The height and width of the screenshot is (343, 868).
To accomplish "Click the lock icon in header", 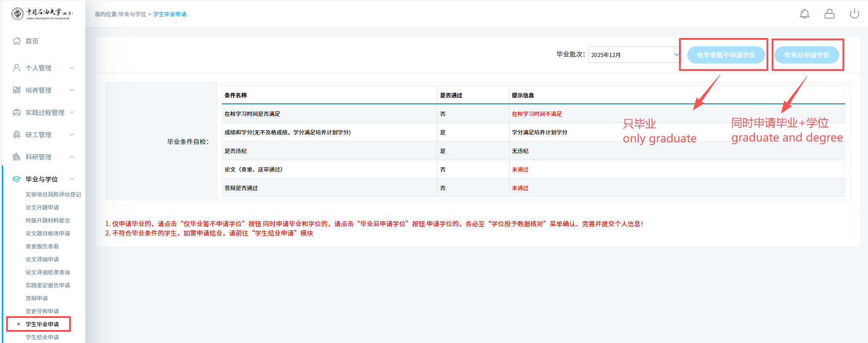I will [830, 14].
